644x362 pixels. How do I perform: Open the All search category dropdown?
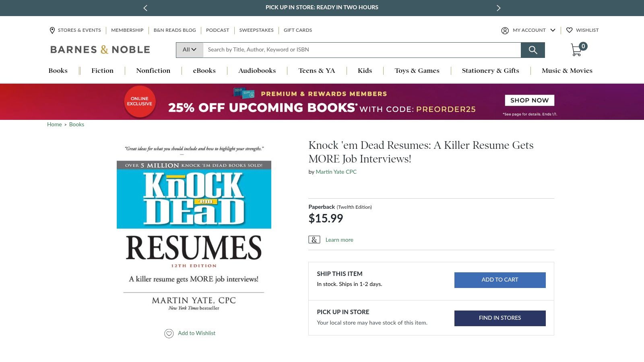point(189,49)
